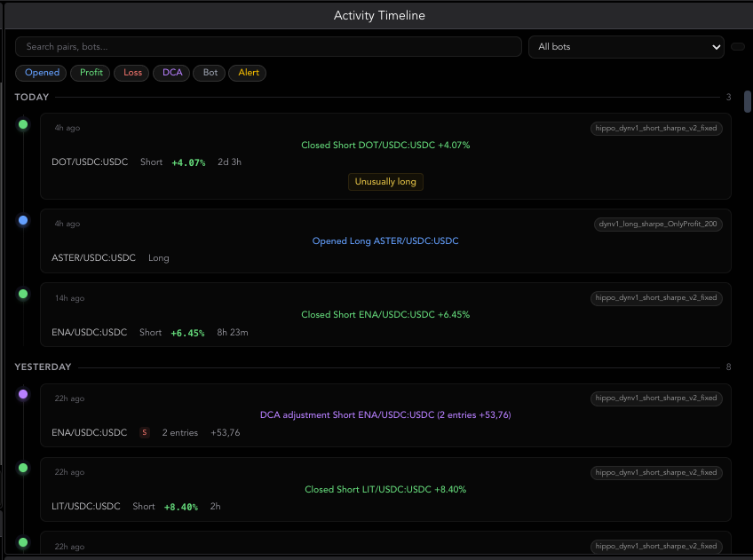Click the red S badge in the DCA row
The width and height of the screenshot is (753, 560).
(145, 433)
